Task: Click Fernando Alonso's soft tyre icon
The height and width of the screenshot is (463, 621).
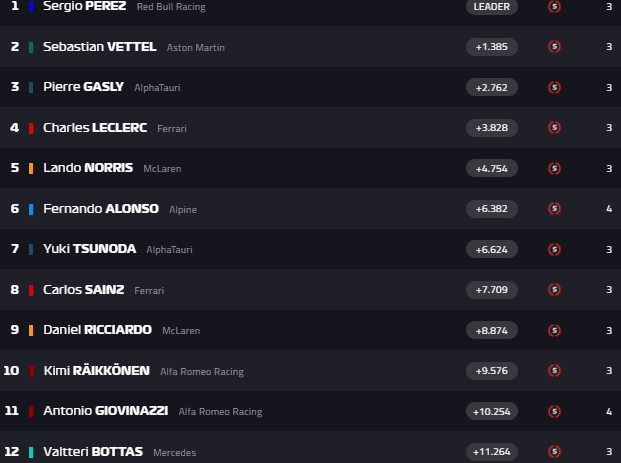Action: pyautogui.click(x=555, y=209)
